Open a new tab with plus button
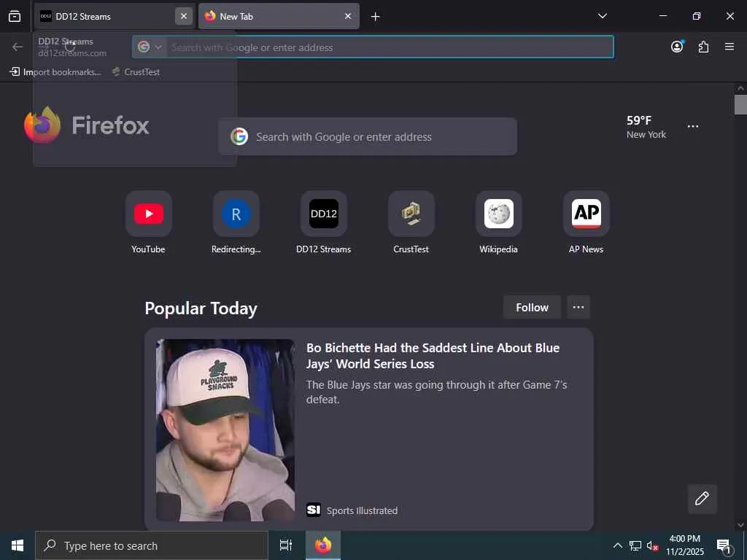 [x=376, y=17]
